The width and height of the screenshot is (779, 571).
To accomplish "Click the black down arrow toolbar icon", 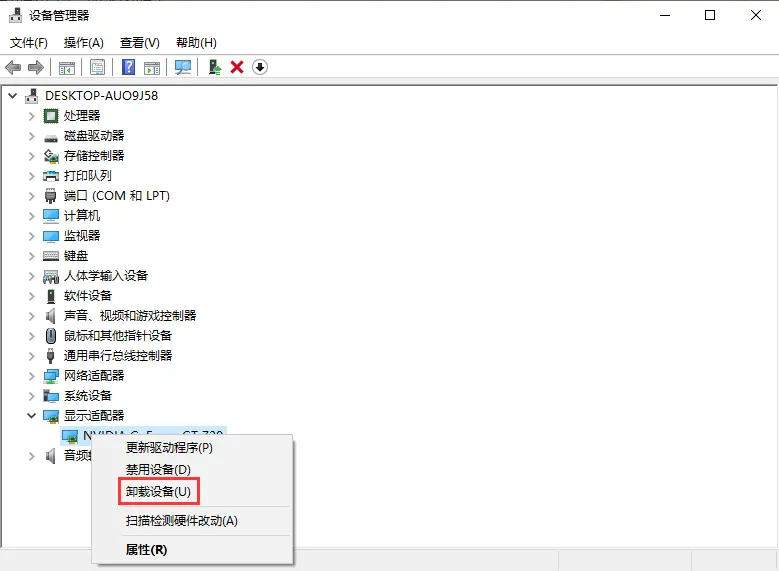I will click(x=260, y=67).
